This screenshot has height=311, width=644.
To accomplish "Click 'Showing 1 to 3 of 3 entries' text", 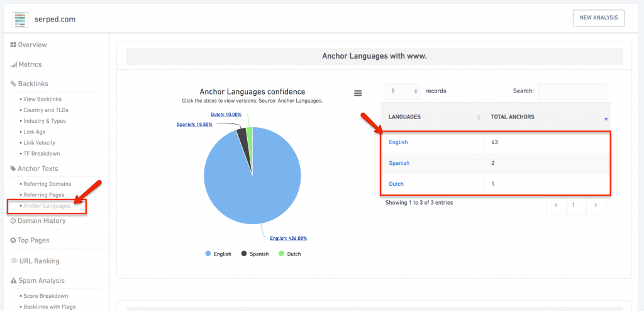I will tap(419, 202).
